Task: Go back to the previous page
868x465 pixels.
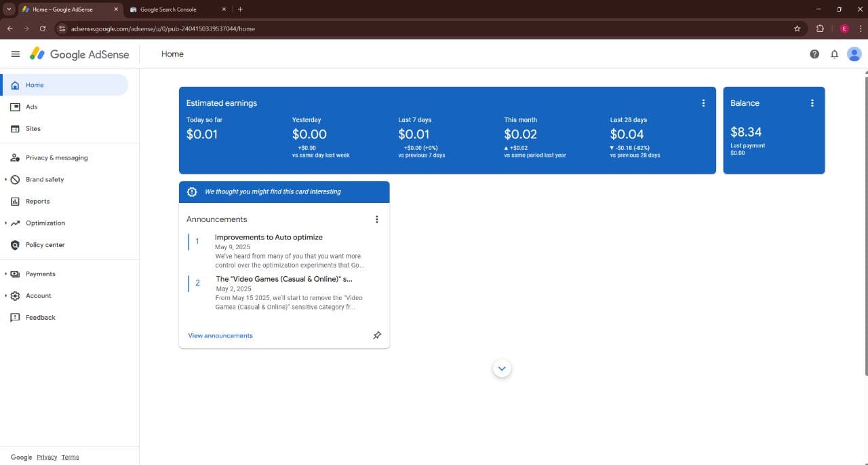Action: pyautogui.click(x=9, y=29)
